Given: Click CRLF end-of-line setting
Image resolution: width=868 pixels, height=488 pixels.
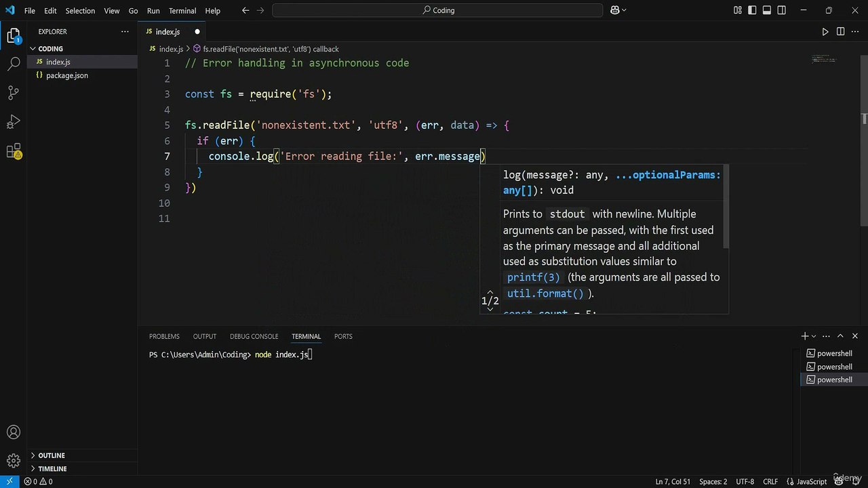Looking at the screenshot, I should pos(770,481).
